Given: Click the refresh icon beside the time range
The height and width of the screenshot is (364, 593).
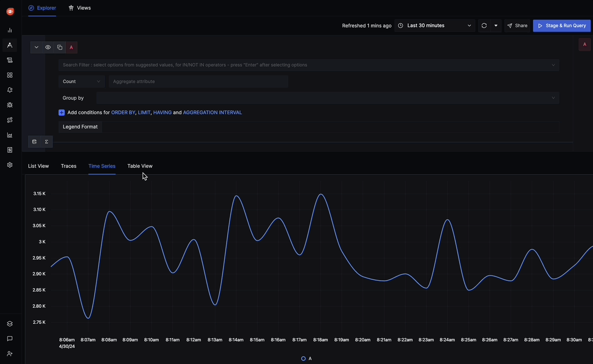Looking at the screenshot, I should click(484, 26).
